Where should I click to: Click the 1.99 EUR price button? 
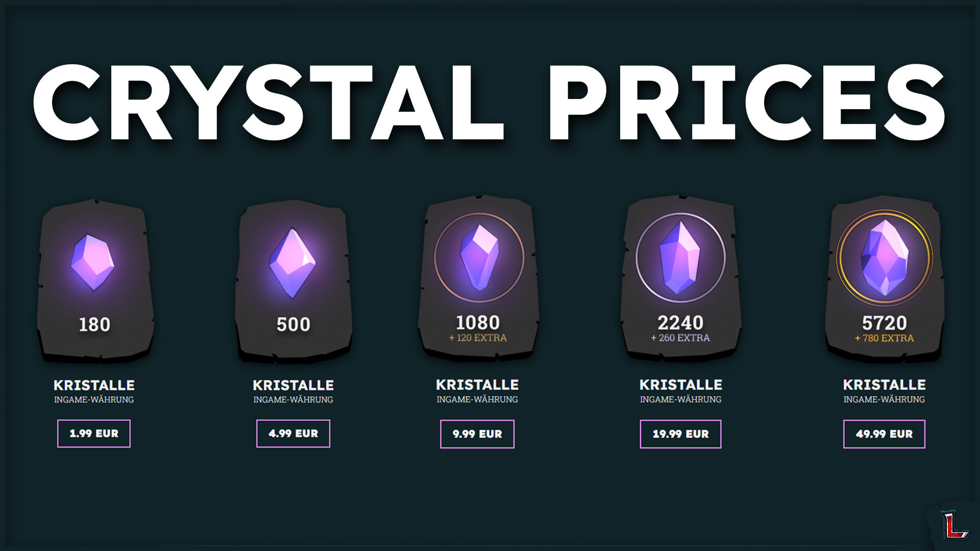94,434
